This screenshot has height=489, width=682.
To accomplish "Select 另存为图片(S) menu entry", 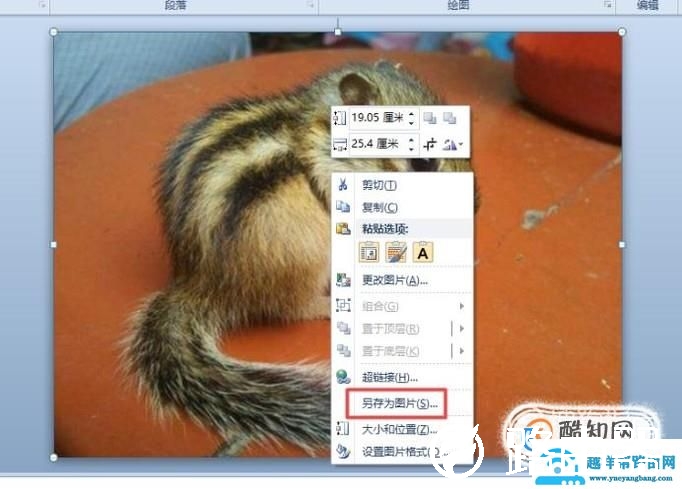I will 399,403.
